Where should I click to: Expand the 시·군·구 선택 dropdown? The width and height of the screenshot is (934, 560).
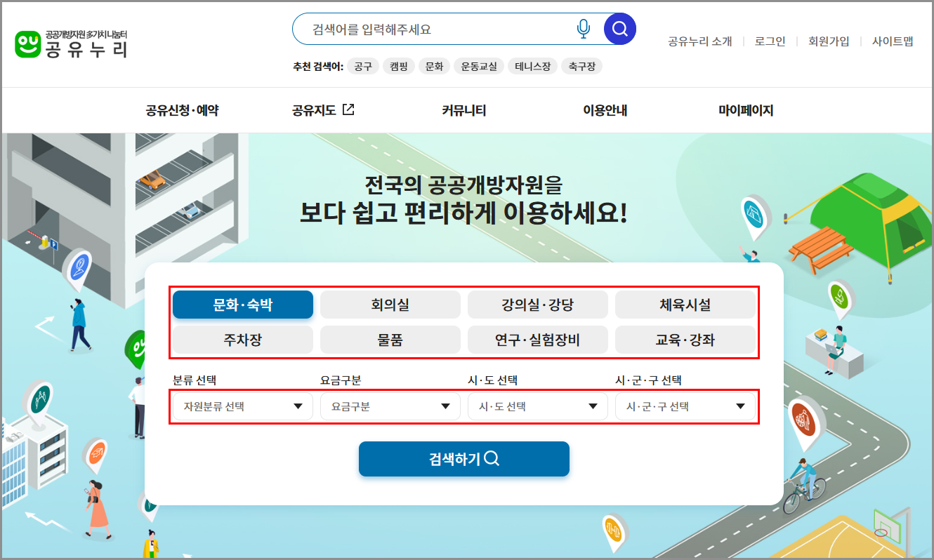[x=685, y=406]
